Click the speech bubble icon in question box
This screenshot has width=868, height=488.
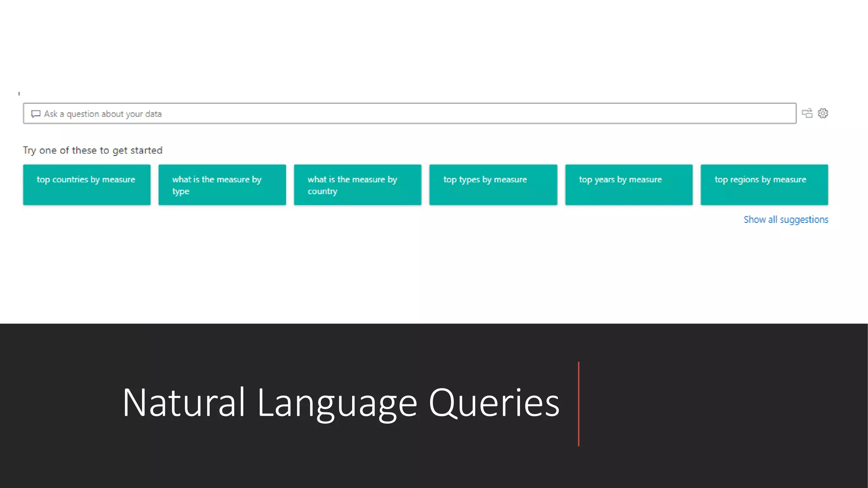point(36,114)
